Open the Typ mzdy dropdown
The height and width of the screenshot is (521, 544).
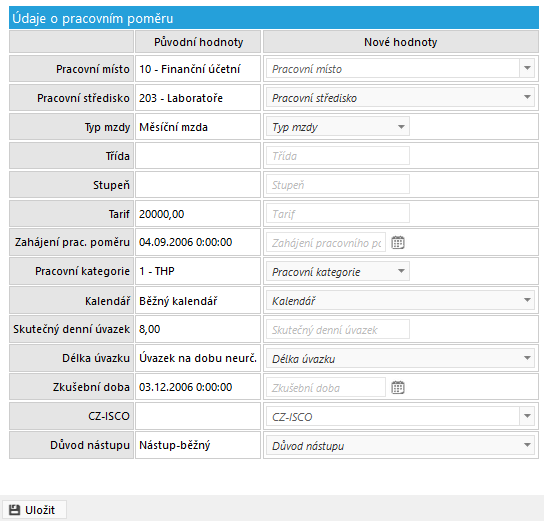(x=338, y=127)
